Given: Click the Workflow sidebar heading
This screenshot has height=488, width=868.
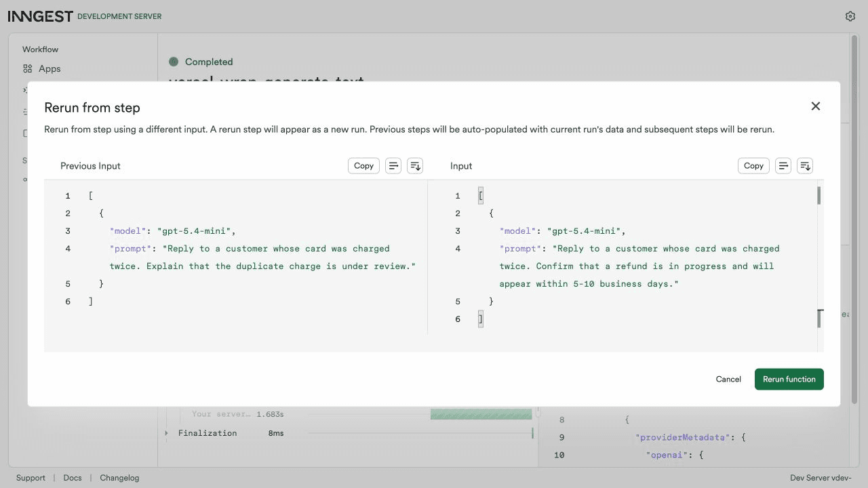Looking at the screenshot, I should pyautogui.click(x=40, y=49).
